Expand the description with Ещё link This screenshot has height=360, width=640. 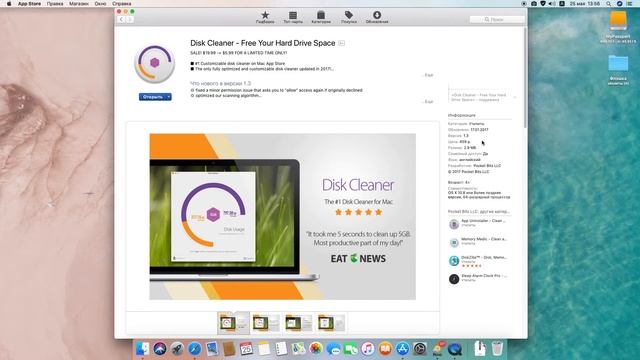[428, 75]
